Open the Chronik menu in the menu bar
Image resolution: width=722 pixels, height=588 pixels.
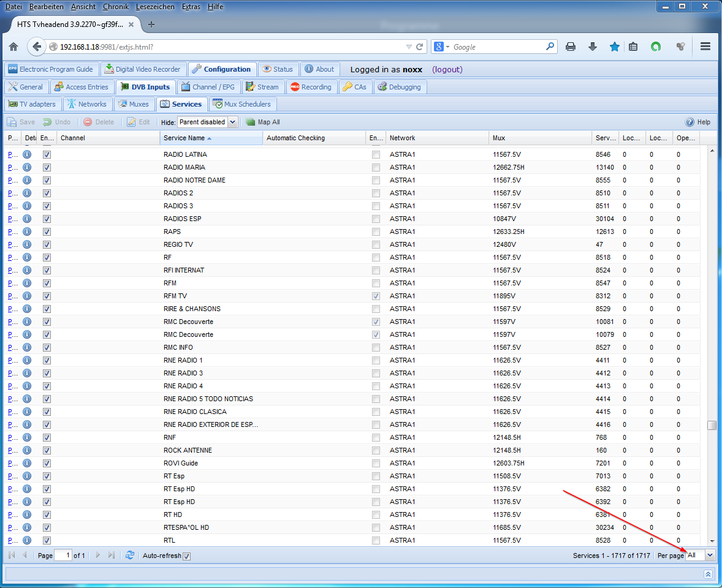pos(116,7)
